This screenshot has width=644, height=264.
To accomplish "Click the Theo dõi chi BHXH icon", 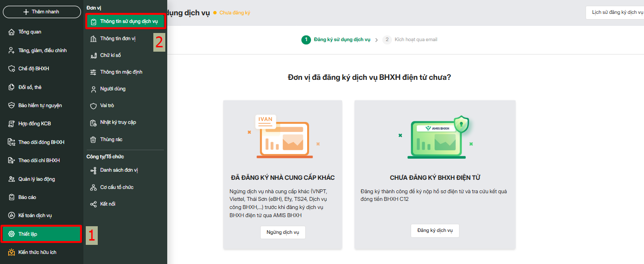I will pyautogui.click(x=11, y=160).
